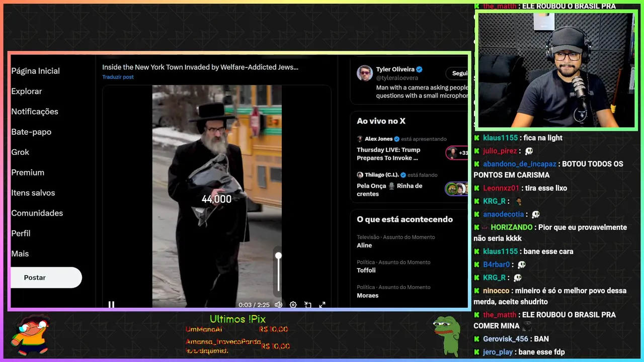The image size is (644, 362).
Task: Click Alex Jones verified badge
Action: 396,139
